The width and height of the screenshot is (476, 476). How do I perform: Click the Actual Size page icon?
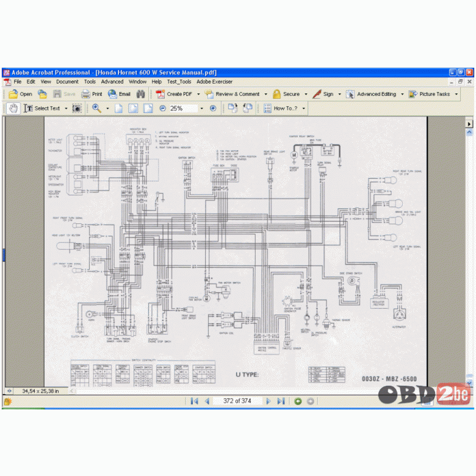119,109
